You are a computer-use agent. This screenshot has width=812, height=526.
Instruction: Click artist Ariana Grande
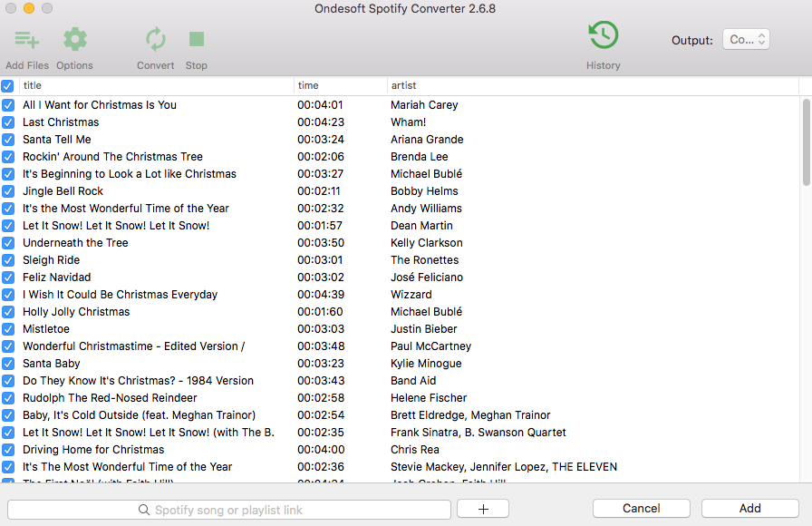coord(427,140)
